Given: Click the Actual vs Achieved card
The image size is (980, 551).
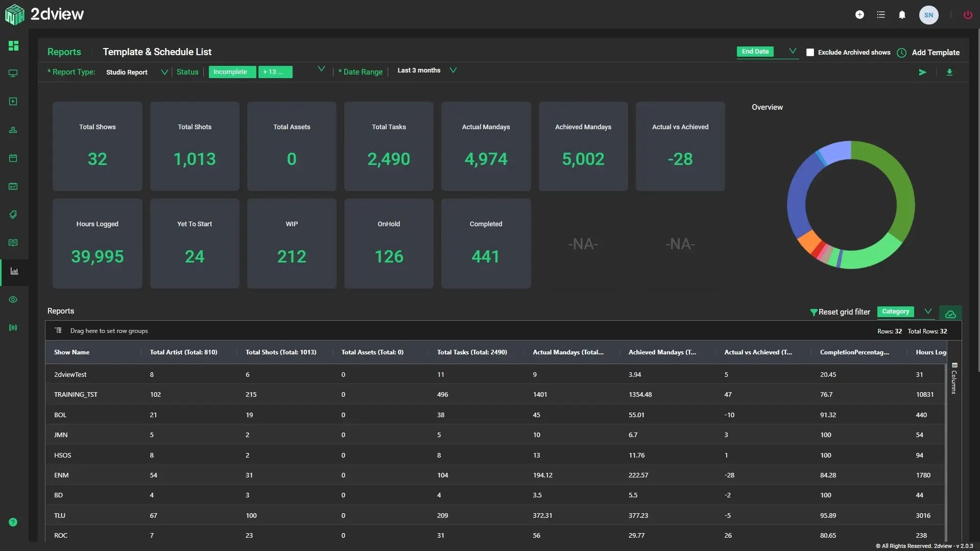Looking at the screenshot, I should 680,147.
